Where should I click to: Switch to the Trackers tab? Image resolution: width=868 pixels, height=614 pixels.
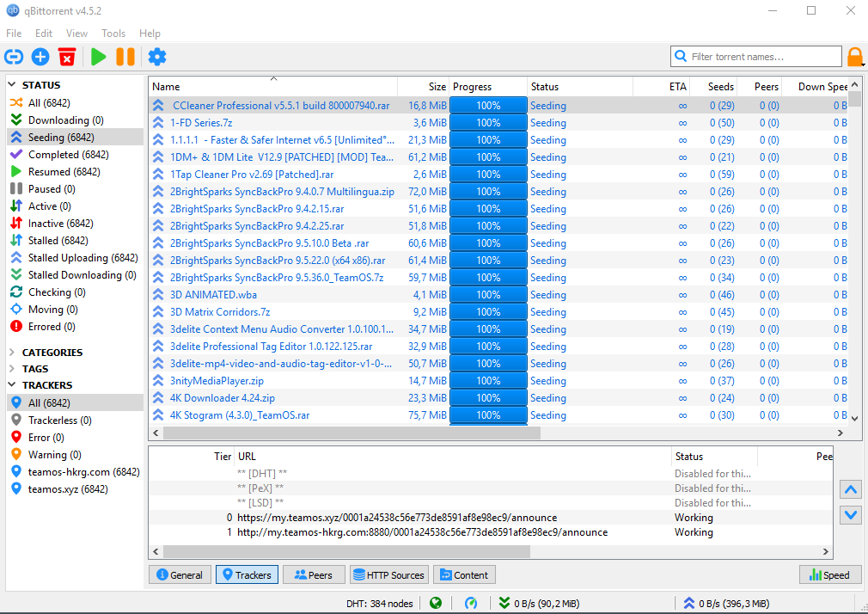tap(247, 574)
